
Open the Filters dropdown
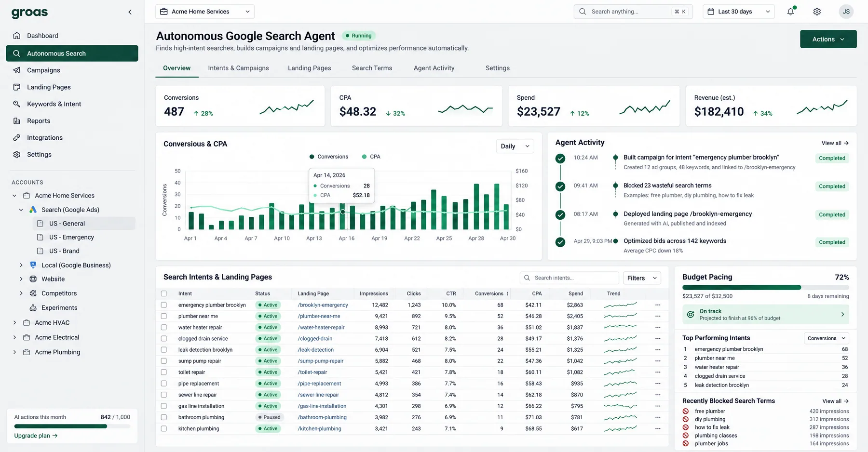(x=642, y=278)
